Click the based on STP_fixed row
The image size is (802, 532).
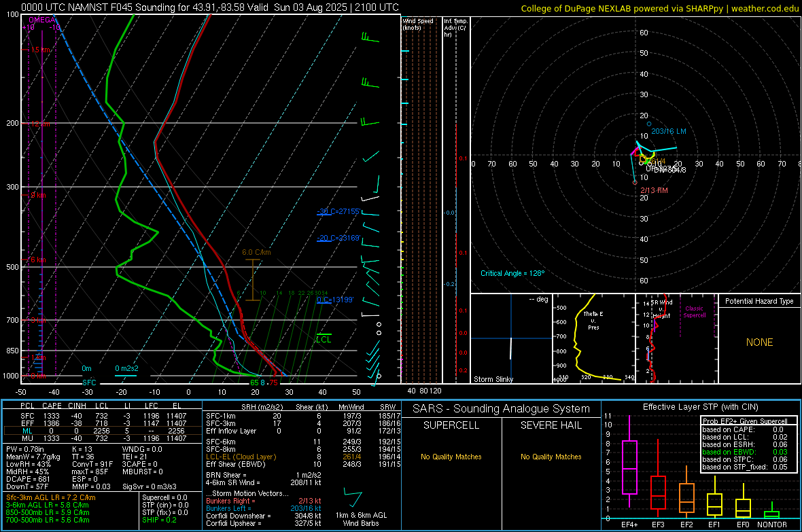pyautogui.click(x=745, y=467)
